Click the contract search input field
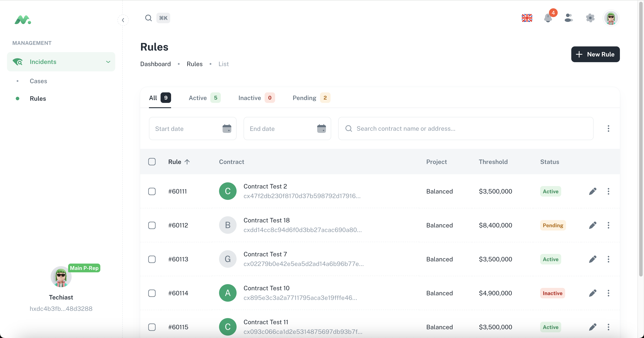The image size is (644, 338). point(470,129)
